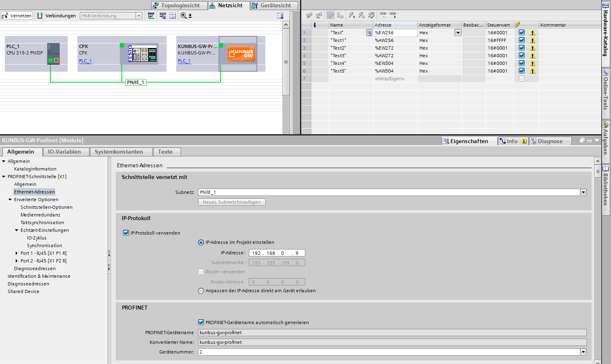
Task: Click the zoom magnifier icon
Action: coord(184,16)
